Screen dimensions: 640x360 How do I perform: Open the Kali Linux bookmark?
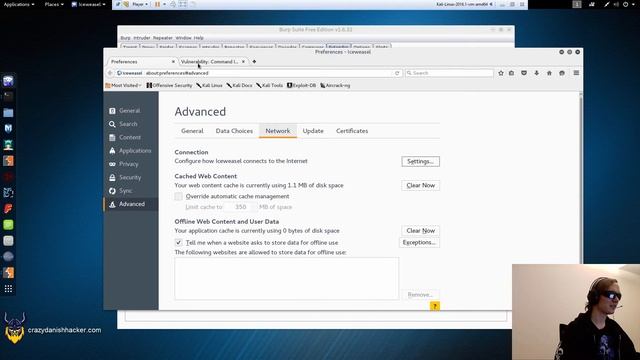[209, 85]
